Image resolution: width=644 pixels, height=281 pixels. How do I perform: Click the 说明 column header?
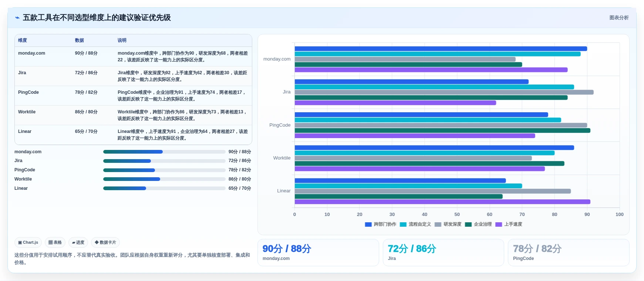click(x=122, y=40)
